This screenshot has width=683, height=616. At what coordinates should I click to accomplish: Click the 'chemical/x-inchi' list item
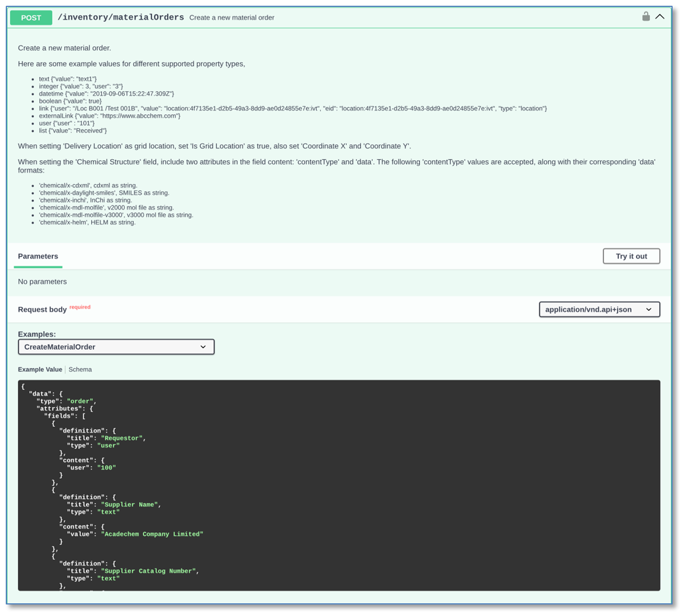click(85, 200)
